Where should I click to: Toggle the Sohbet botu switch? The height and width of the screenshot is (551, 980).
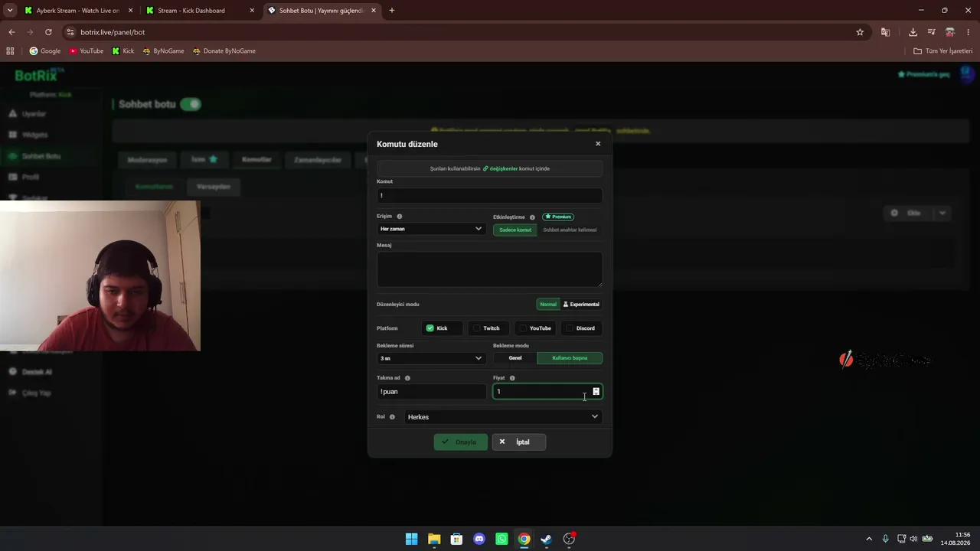pos(191,104)
